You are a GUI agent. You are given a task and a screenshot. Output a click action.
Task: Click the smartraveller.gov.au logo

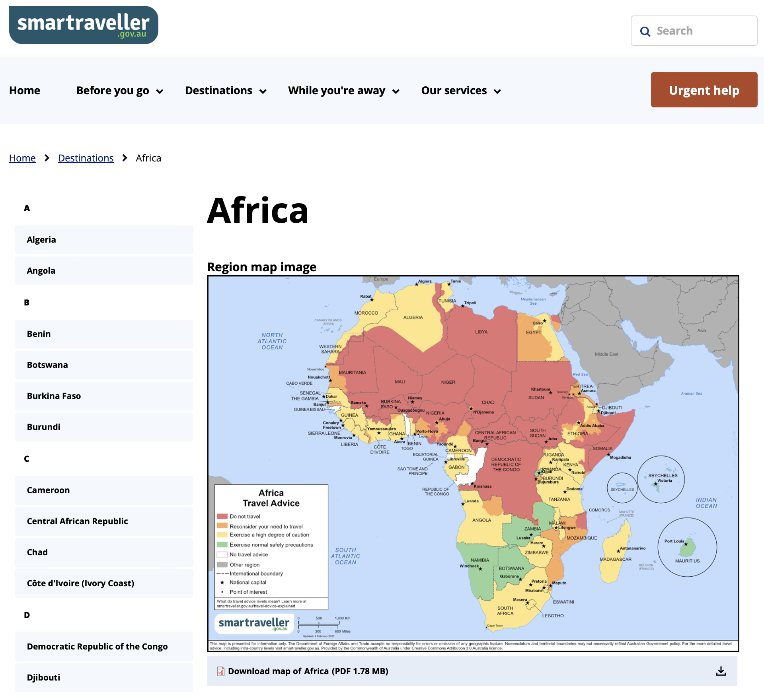83,25
